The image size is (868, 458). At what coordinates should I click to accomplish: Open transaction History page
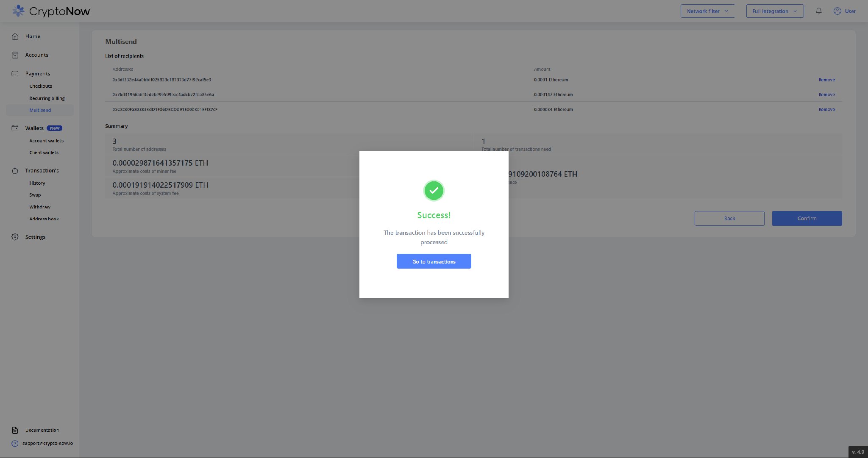pyautogui.click(x=37, y=183)
